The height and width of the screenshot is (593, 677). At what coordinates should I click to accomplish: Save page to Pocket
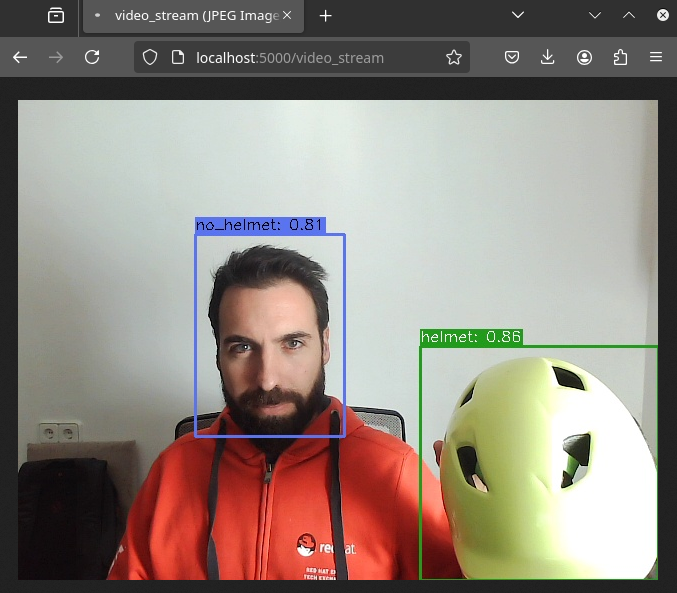tap(512, 57)
